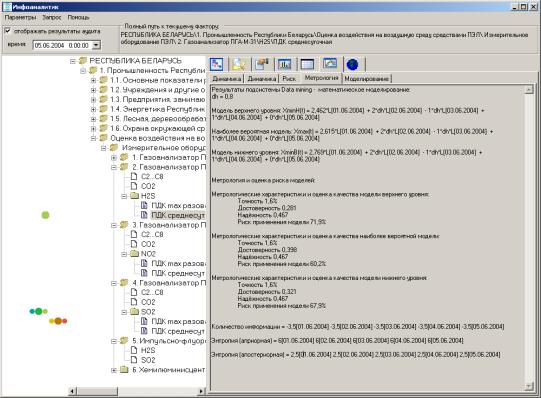Expand 1.2. Учреждения и другие node
Image resolution: width=541 pixels, height=398 pixels.
click(x=93, y=90)
